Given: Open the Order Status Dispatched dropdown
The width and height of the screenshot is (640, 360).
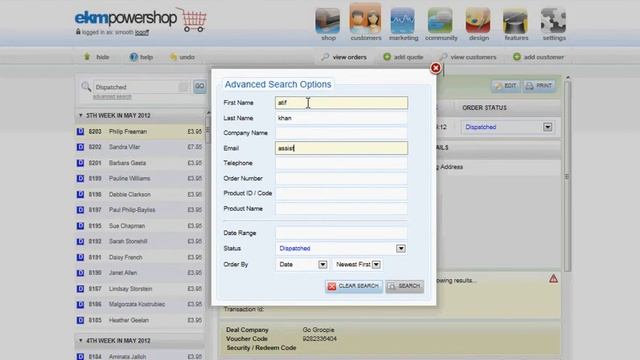Looking at the screenshot, I should click(508, 127).
